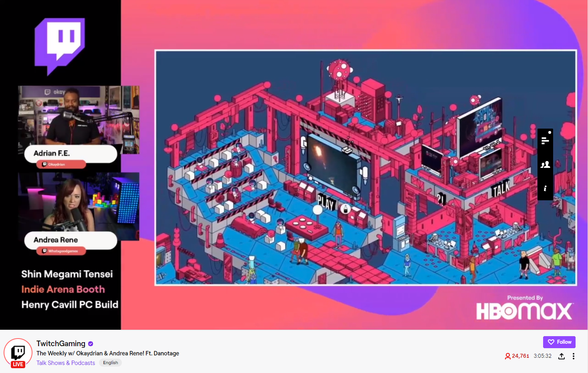Viewport: 588px width, 373px height.
Task: Click the TALK sign in the game scene
Action: click(501, 188)
